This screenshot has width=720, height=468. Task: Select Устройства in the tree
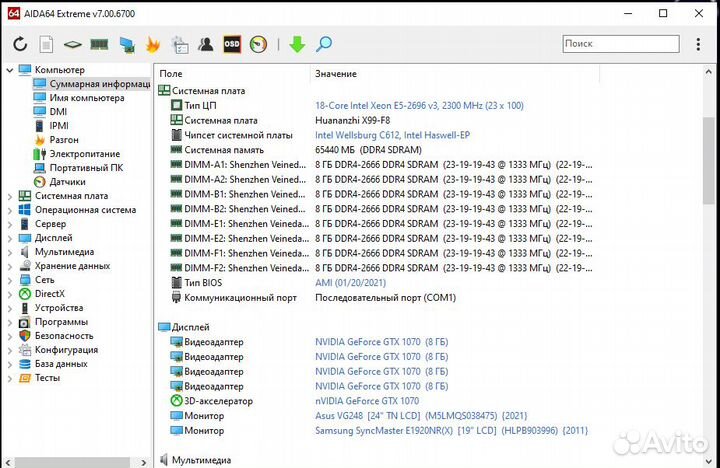coord(59,308)
